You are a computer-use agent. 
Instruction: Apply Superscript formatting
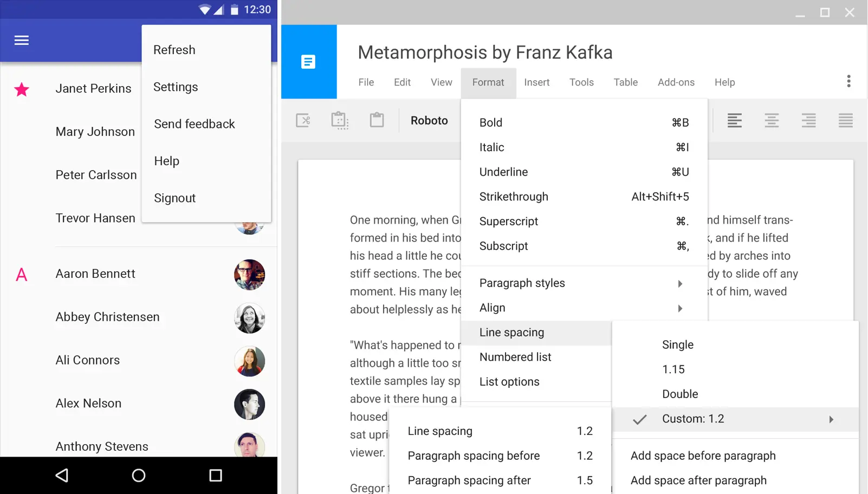pyautogui.click(x=584, y=222)
